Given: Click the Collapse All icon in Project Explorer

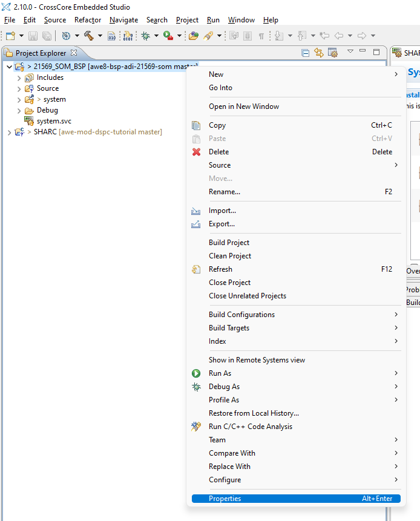Looking at the screenshot, I should coord(306,53).
